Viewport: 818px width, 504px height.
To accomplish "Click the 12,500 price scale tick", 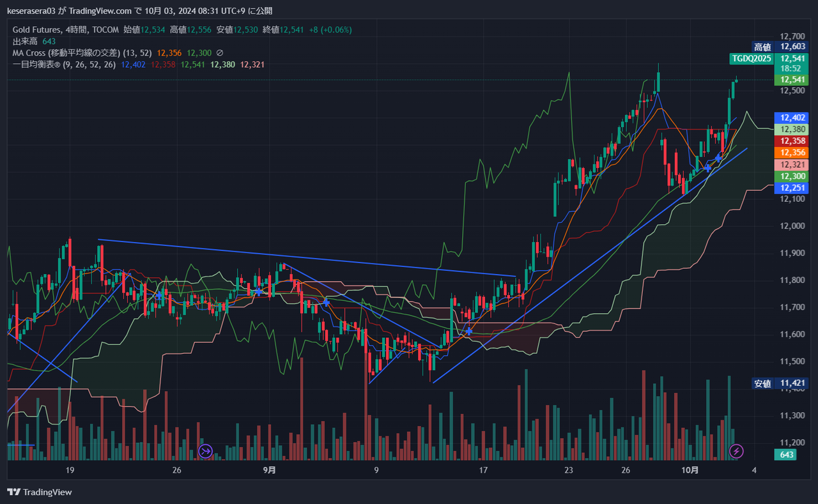I will (792, 91).
